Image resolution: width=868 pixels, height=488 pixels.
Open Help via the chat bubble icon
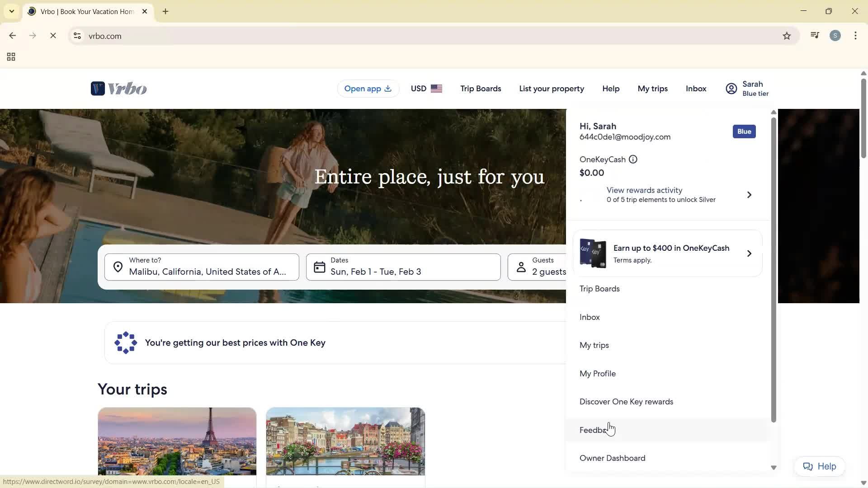[x=819, y=466]
